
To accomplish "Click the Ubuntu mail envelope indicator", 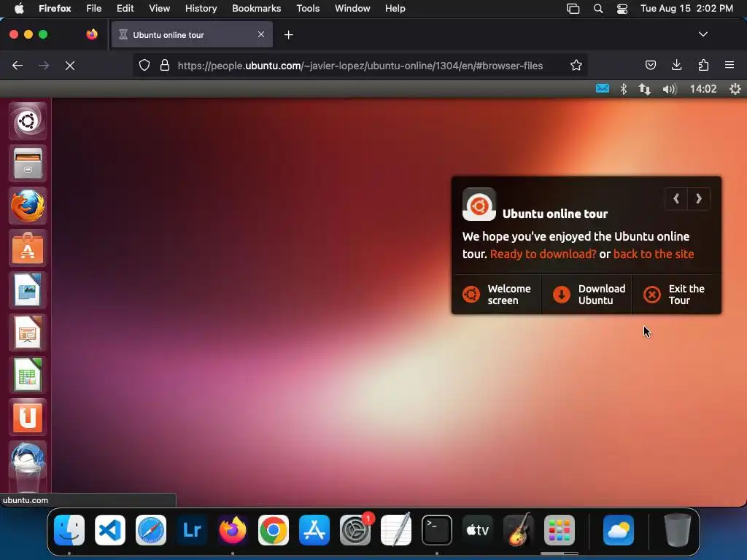I will [x=602, y=88].
